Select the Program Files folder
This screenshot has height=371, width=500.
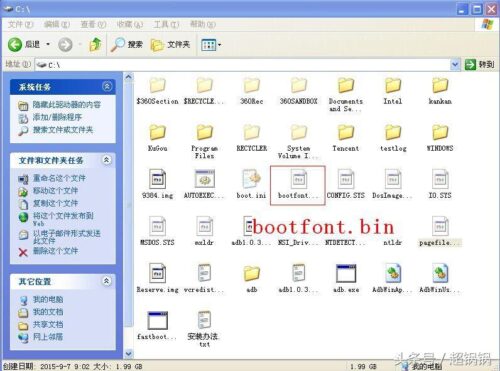point(204,142)
